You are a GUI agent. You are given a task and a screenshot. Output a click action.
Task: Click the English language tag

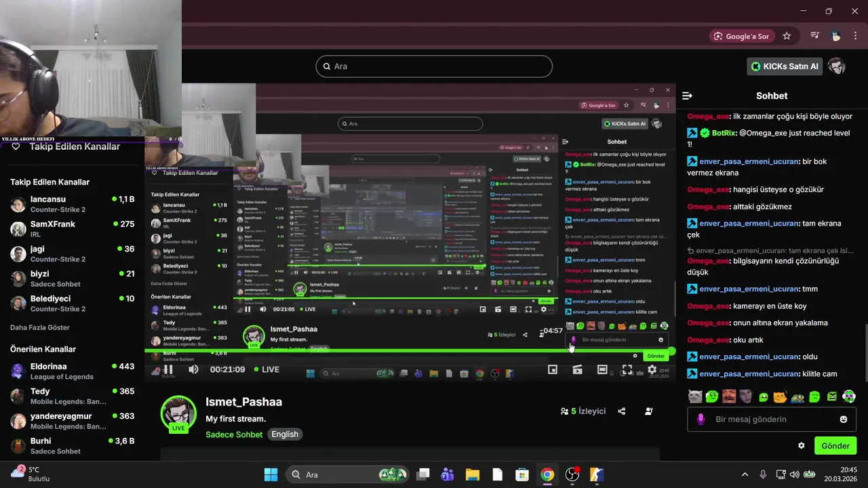[x=285, y=434]
